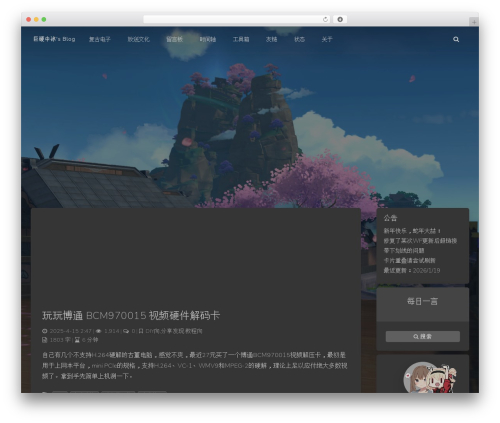This screenshot has width=500, height=423.
Task: Click the post date 2025-4-15 2:47
Action: pyautogui.click(x=70, y=331)
